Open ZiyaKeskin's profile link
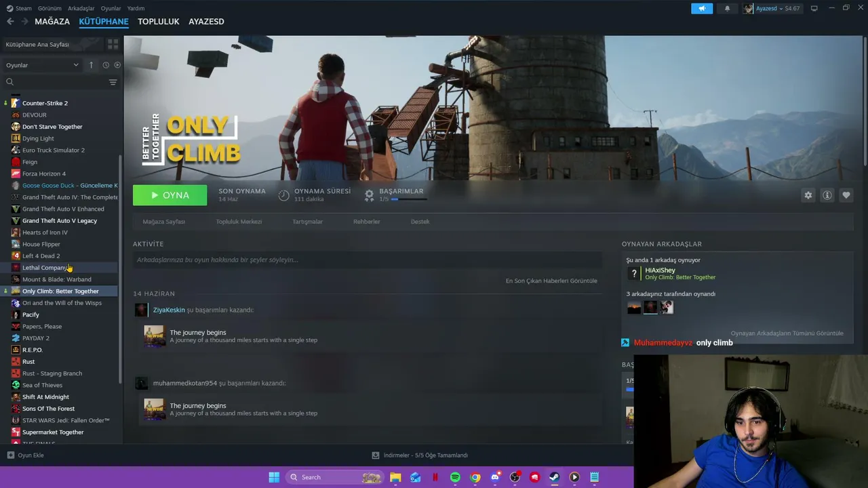 coord(169,310)
